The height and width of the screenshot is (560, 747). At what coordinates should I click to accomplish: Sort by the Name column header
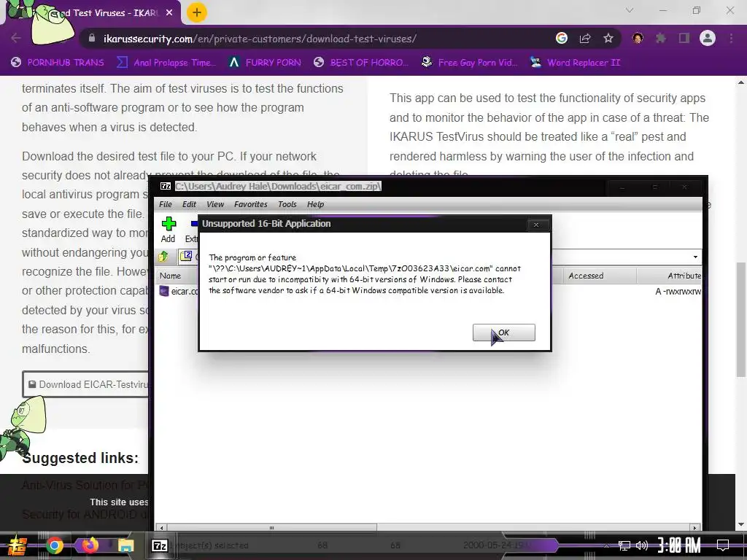click(x=177, y=276)
